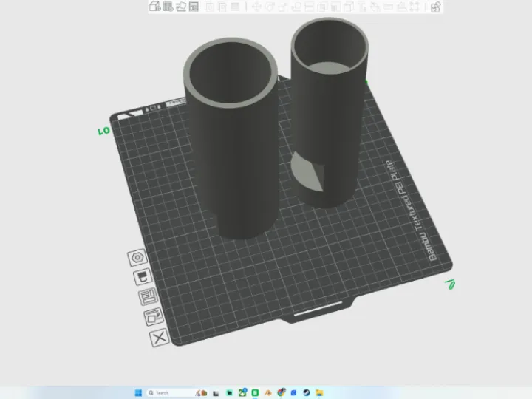Open the Windows Start menu
532x399 pixels.
coord(138,393)
